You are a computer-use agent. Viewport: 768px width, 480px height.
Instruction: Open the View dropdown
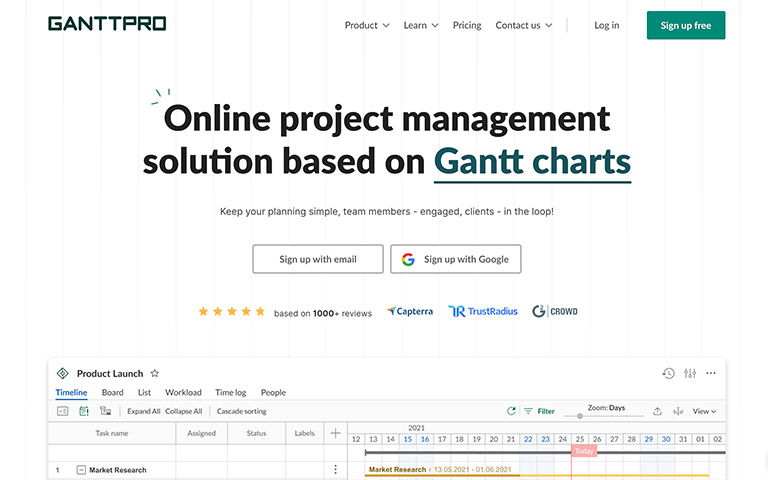pos(704,411)
